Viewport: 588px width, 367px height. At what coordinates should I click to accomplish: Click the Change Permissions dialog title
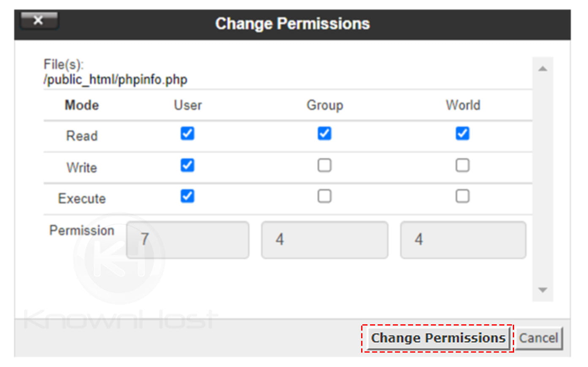pyautogui.click(x=293, y=24)
